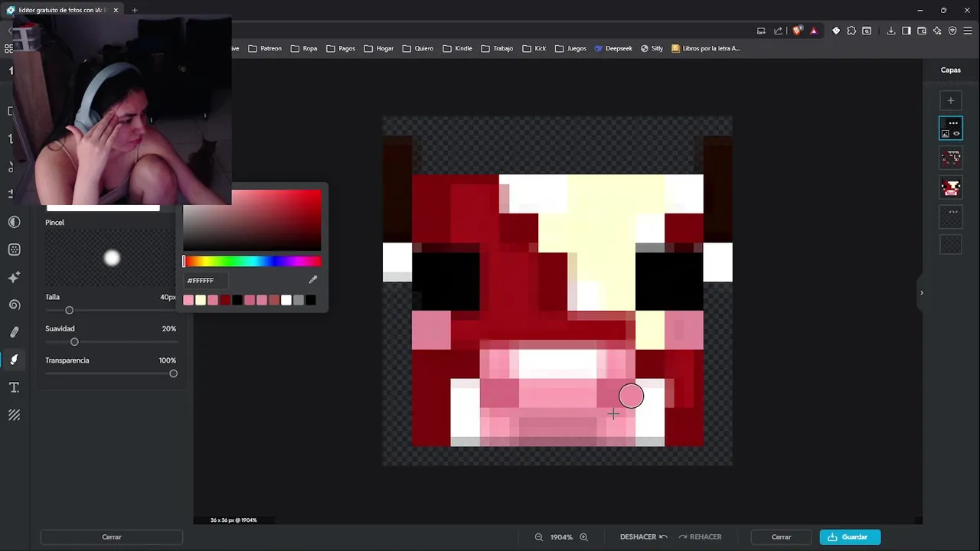This screenshot has height=551, width=980.
Task: Select the first light pink swatch
Action: (188, 300)
